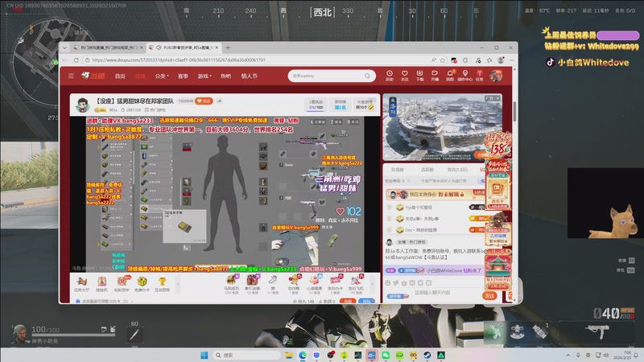Open 消息 notification bell icon
This screenshot has width=644, height=362.
[x=450, y=76]
